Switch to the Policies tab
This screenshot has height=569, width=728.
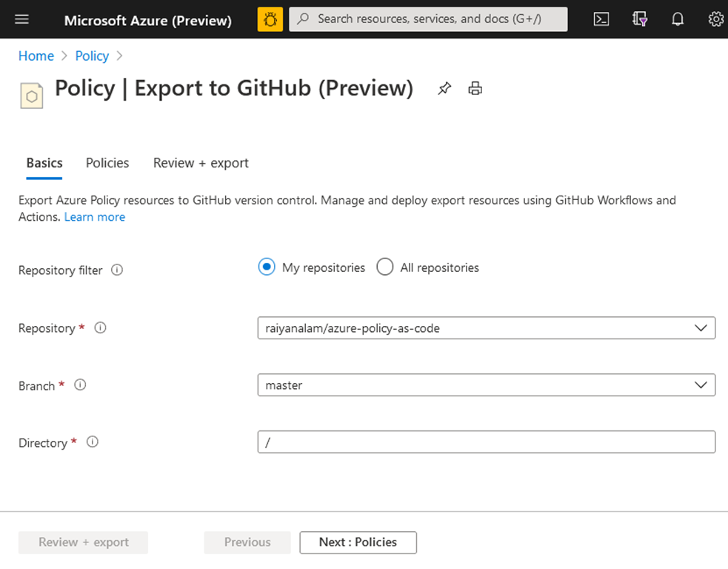(107, 163)
